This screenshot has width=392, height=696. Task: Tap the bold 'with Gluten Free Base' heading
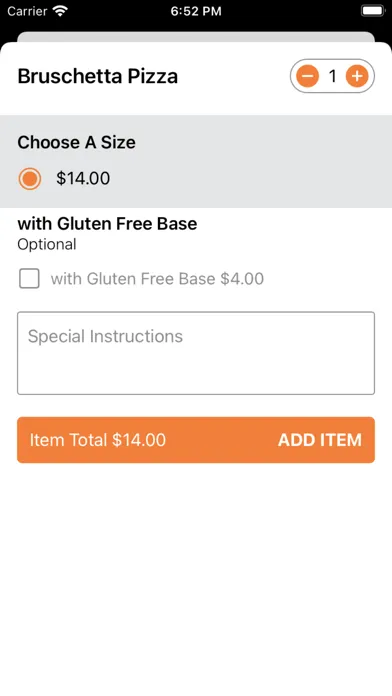click(x=107, y=224)
